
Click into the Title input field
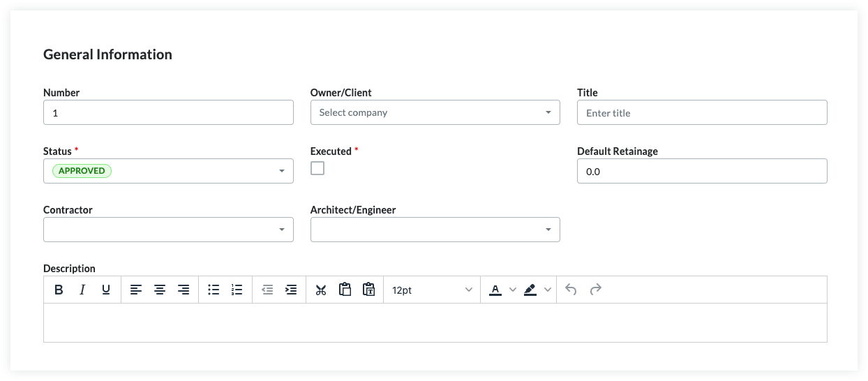pyautogui.click(x=701, y=113)
